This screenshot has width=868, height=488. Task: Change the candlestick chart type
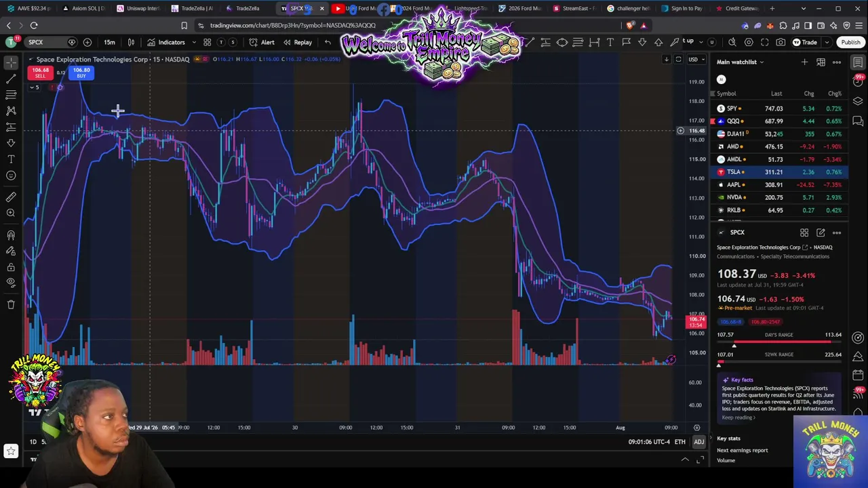131,42
